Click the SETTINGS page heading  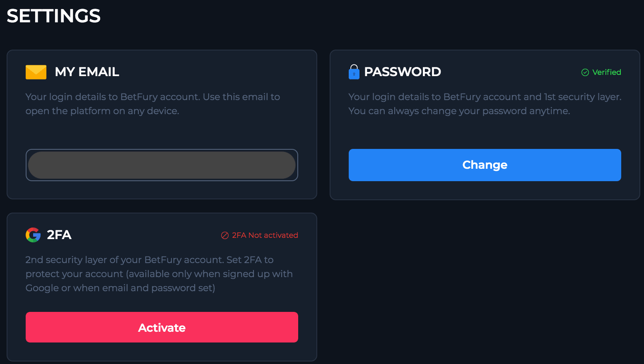(53, 16)
